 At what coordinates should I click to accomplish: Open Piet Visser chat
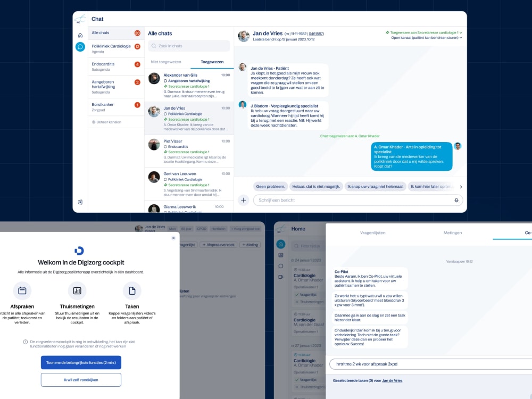coord(189,151)
